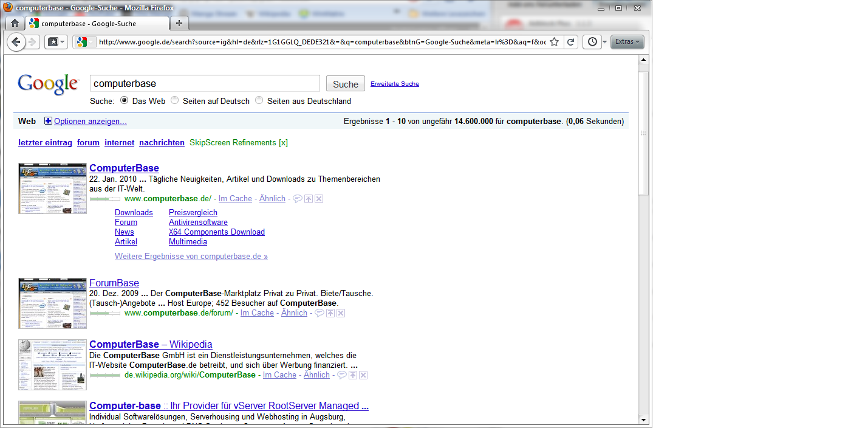Focus the Google search field
This screenshot has height=428, width=868.
(205, 83)
